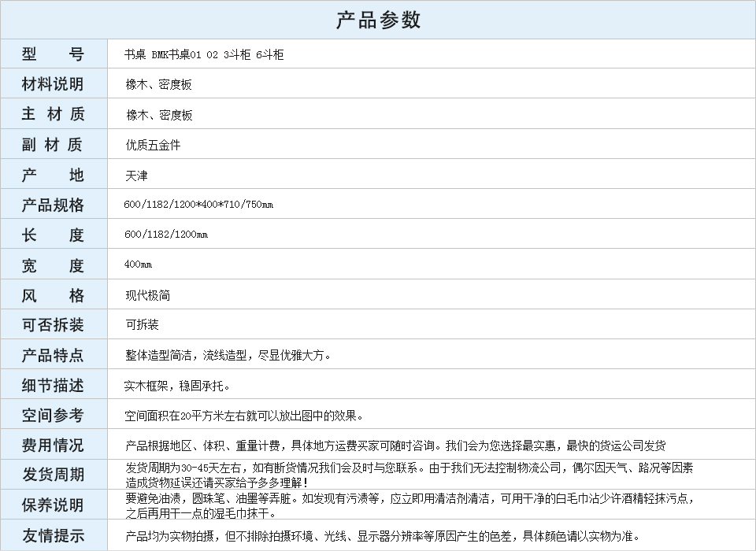Click the style value '现代极简'
Image resolution: width=756 pixels, height=551 pixels.
(x=147, y=295)
